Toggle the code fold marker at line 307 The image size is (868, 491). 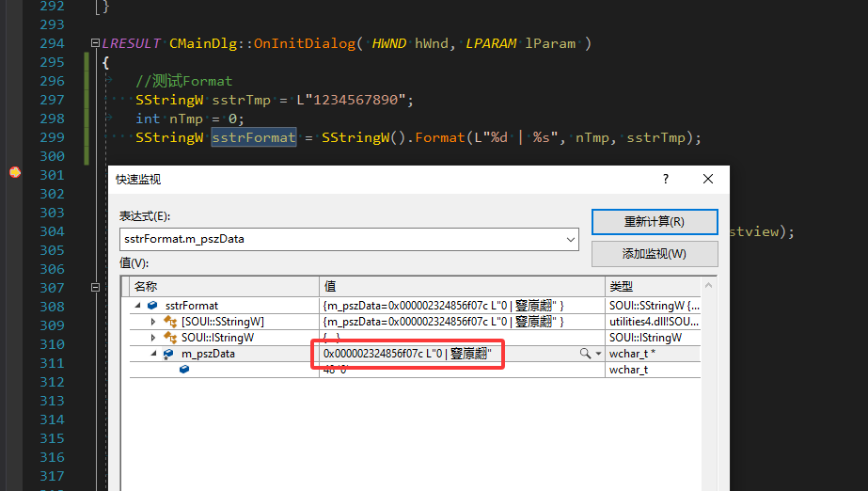95,287
